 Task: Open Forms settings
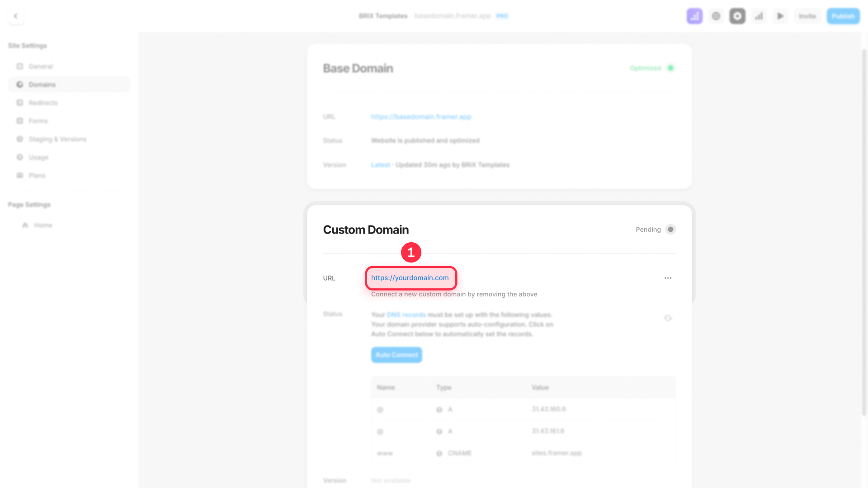pos(69,121)
